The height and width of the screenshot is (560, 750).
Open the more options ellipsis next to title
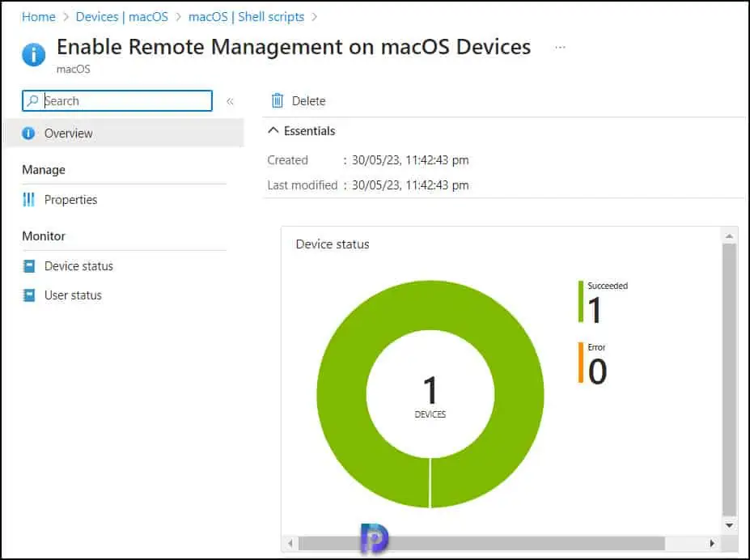click(560, 48)
